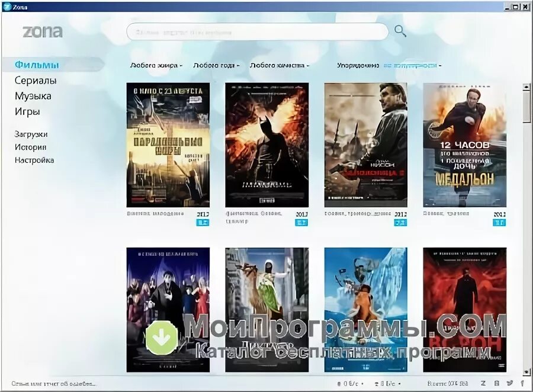The height and width of the screenshot is (392, 533).
Task: Open the poster with the white-robed figure
Action: pyautogui.click(x=267, y=310)
